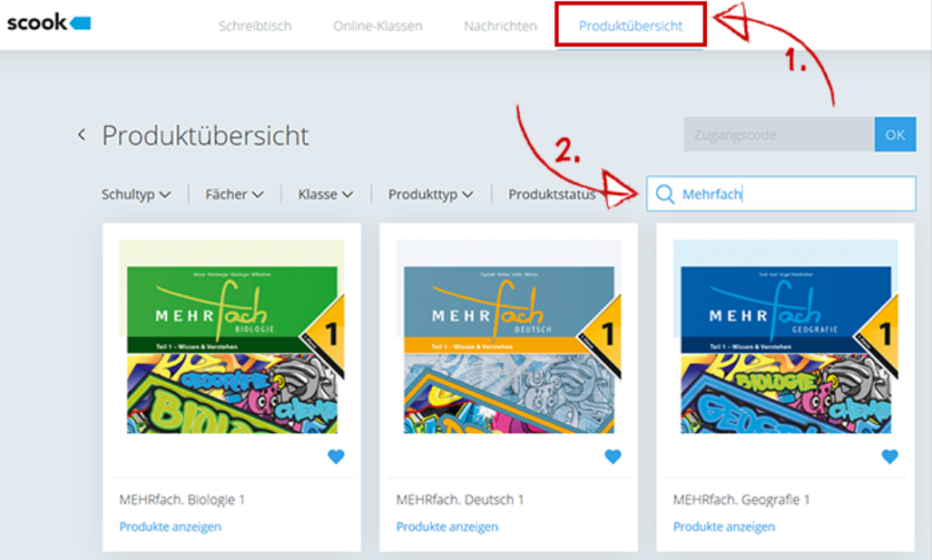Viewport: 932px width, 560px height.
Task: Expand the Fächer filter dropdown
Action: 234,194
